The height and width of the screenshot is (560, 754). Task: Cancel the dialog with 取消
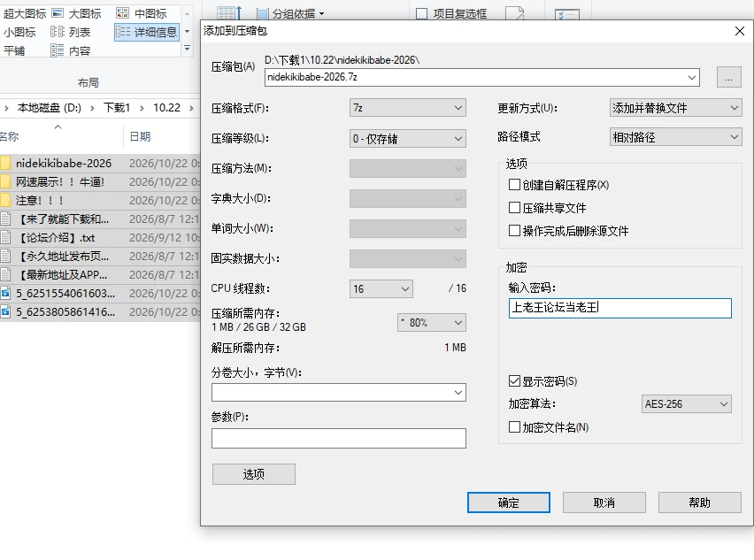click(x=604, y=502)
